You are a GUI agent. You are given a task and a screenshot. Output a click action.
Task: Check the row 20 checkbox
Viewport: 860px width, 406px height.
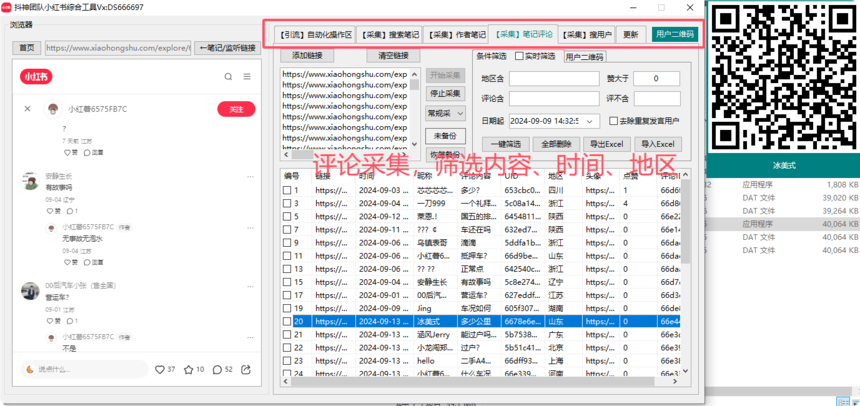[x=286, y=322]
